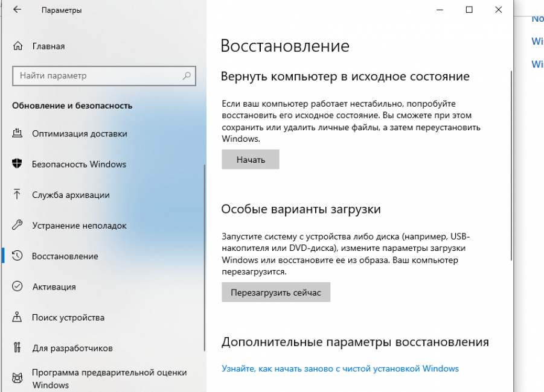
Task: Click the main content scrollbar
Action: pyautogui.click(x=511, y=165)
